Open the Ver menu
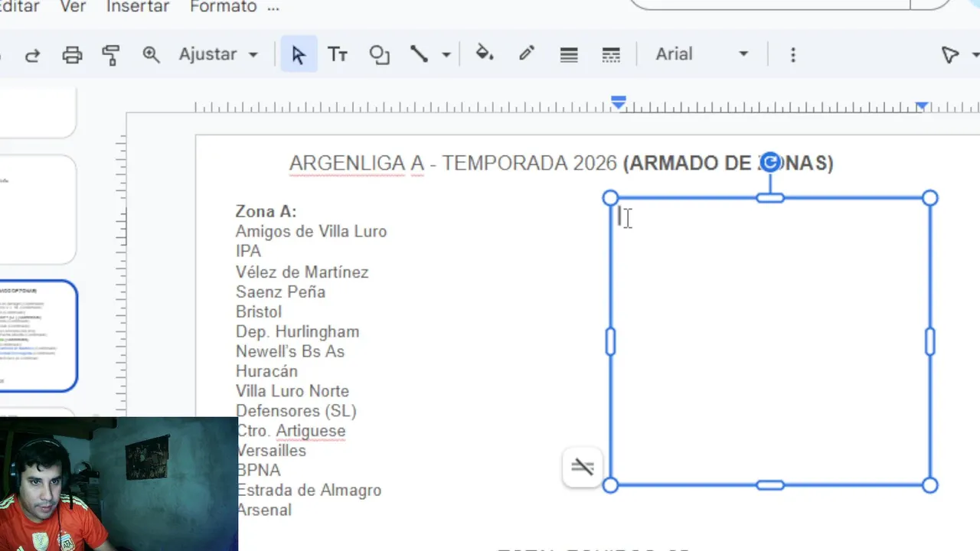 (73, 7)
